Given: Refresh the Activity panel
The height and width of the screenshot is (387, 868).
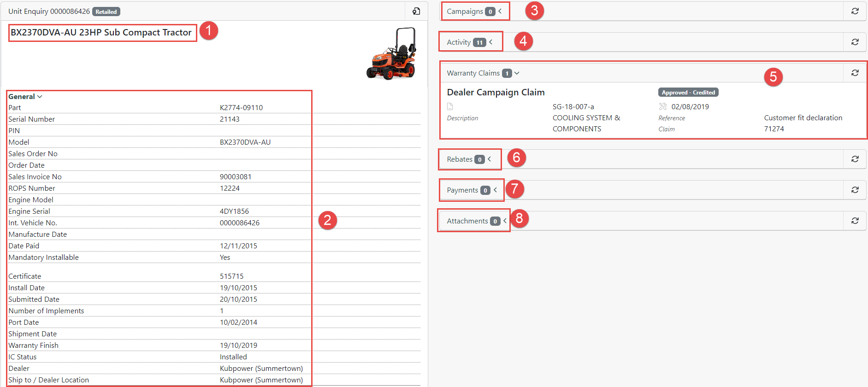Looking at the screenshot, I should tap(855, 42).
